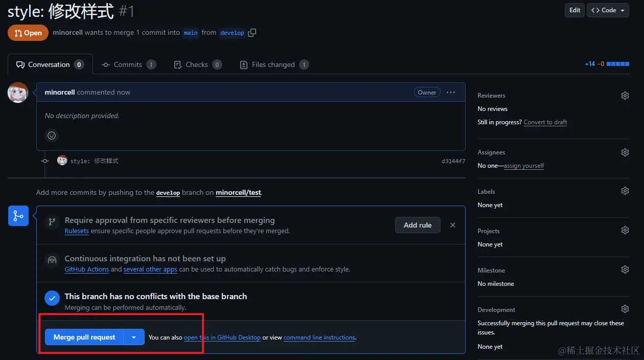
Task: Click the pull request title text
Action: (61, 10)
